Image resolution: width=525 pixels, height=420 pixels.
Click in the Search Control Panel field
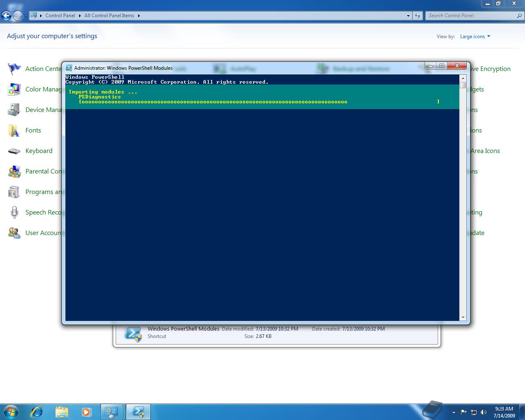[x=471, y=16]
